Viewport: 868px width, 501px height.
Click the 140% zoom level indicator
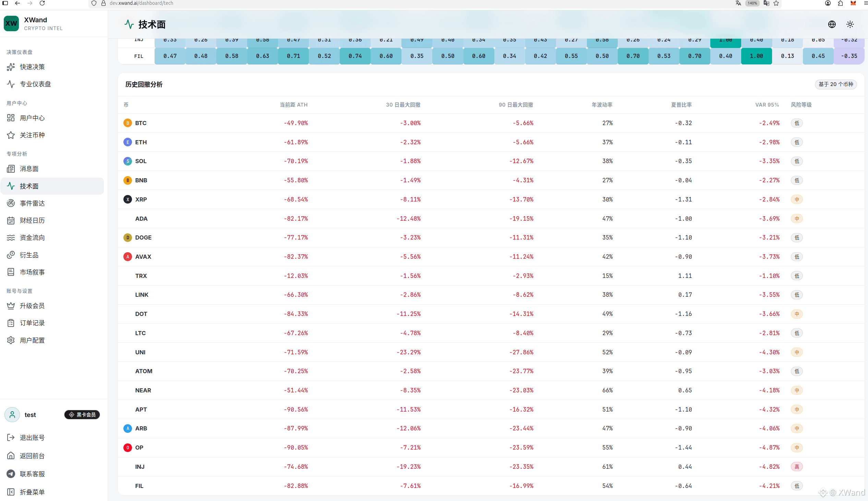point(752,3)
